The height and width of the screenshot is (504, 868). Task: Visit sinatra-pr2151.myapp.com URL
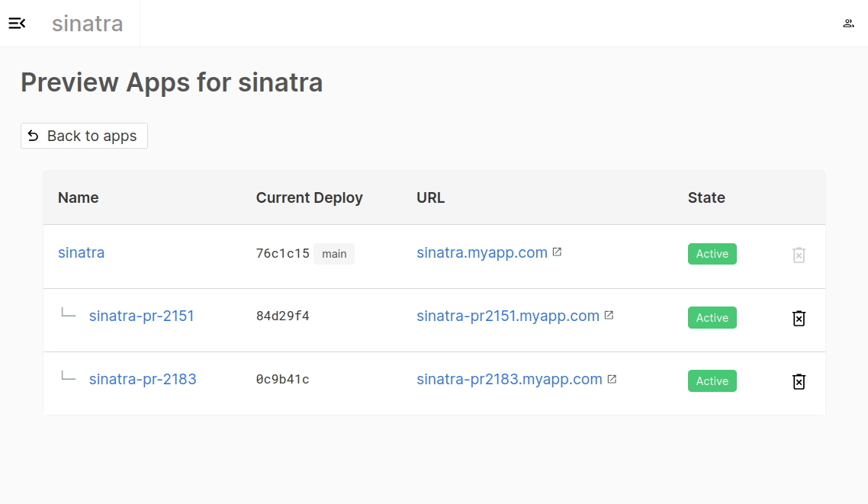coord(507,316)
